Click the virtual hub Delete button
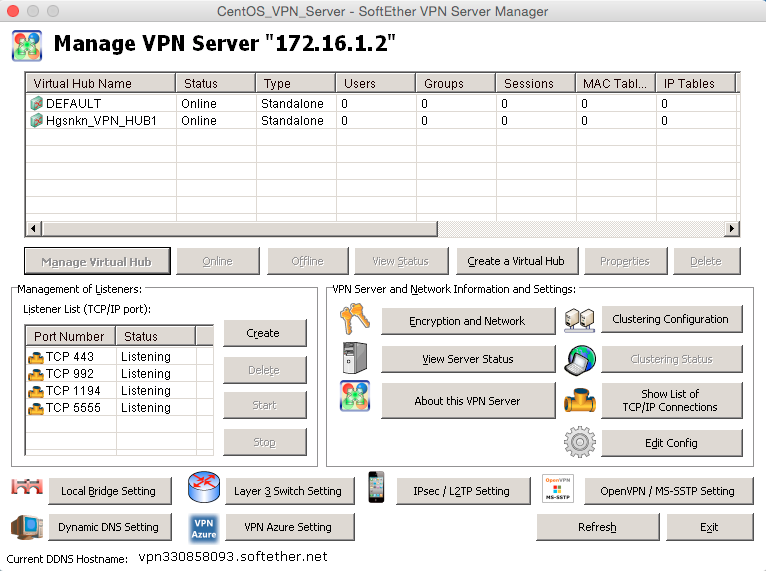766x571 pixels. tap(706, 261)
